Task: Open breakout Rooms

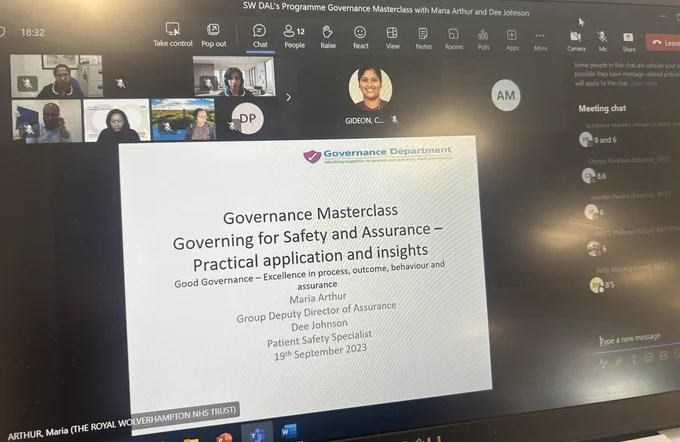Action: (x=454, y=39)
